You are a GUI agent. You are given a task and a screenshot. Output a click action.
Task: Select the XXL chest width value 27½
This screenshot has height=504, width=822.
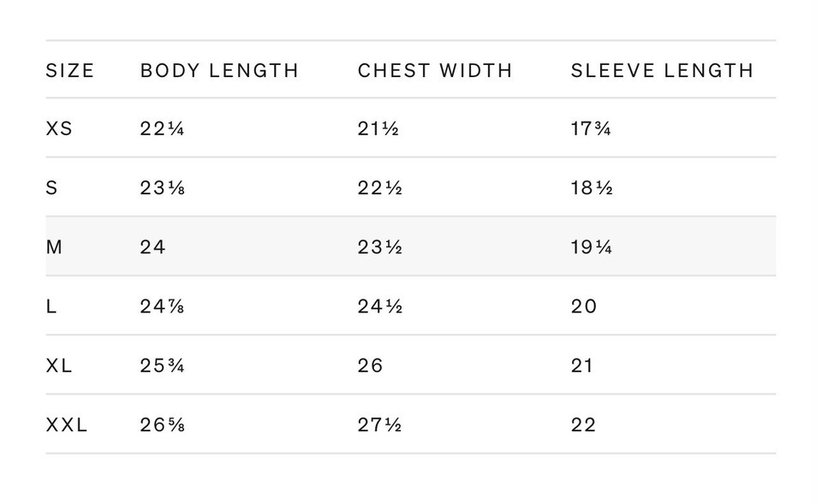(x=380, y=424)
